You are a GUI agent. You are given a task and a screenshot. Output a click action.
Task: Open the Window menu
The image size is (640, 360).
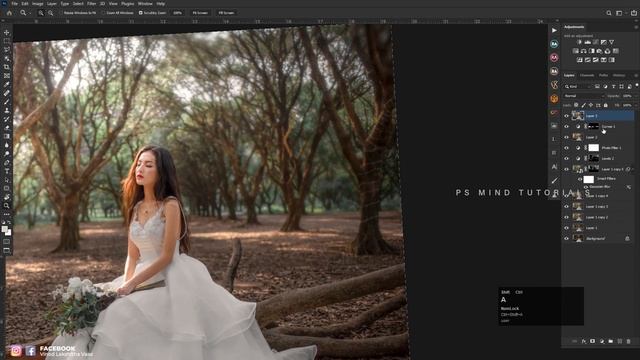pyautogui.click(x=145, y=3)
